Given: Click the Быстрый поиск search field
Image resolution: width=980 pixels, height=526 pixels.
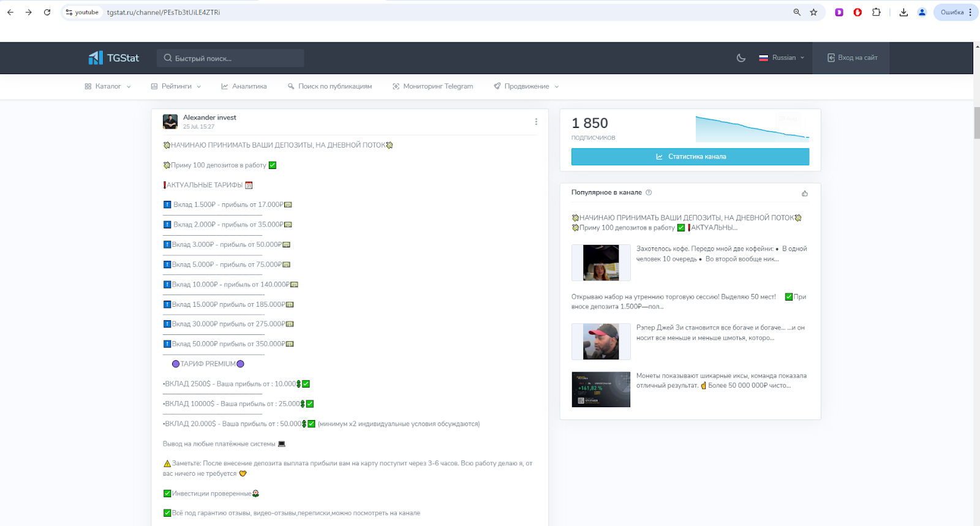Looking at the screenshot, I should (230, 58).
